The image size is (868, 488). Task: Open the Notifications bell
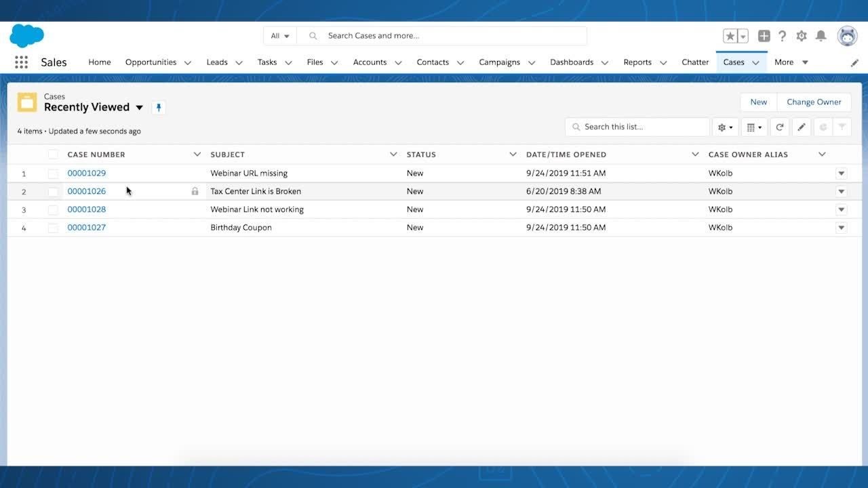pos(821,36)
